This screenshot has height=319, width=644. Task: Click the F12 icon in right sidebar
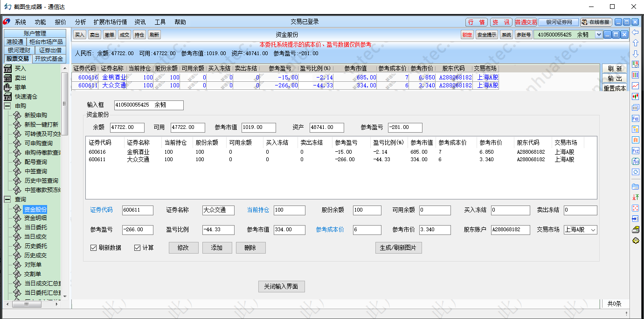click(x=635, y=150)
